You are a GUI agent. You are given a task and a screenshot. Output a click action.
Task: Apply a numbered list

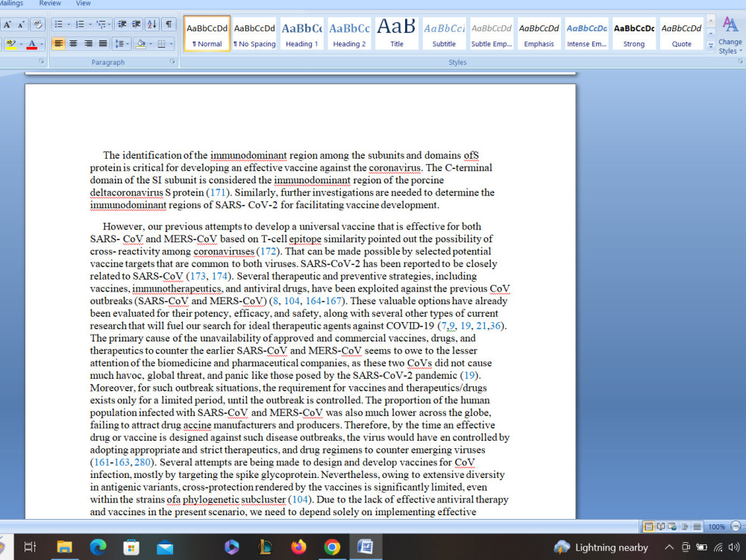point(80,25)
